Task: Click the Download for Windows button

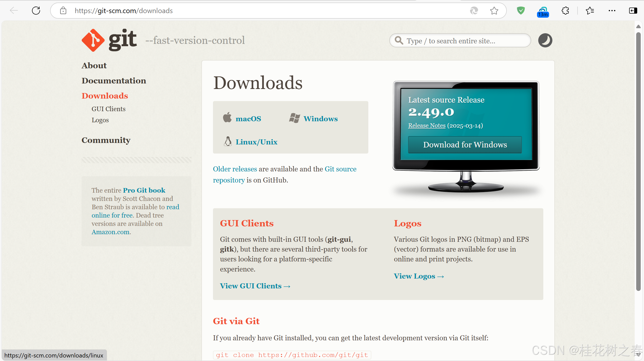Action: point(465,145)
